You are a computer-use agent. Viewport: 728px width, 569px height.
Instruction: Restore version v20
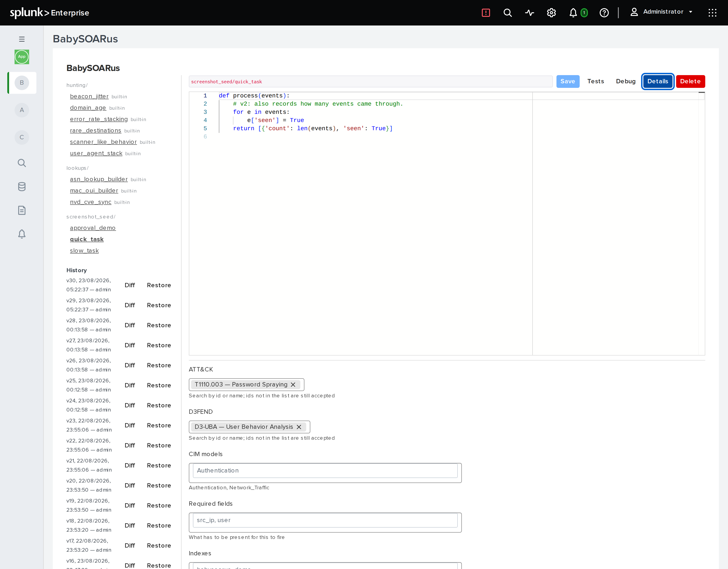click(x=159, y=485)
